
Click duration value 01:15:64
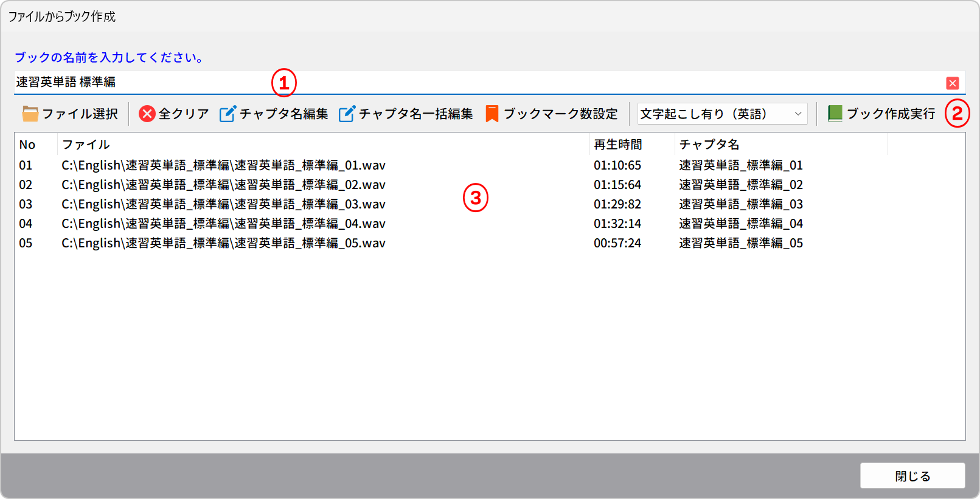click(x=617, y=185)
